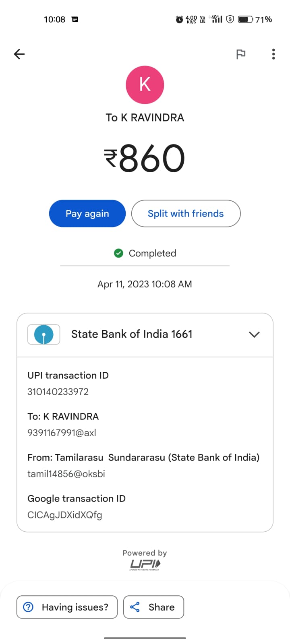Tap the question mark help icon
The height and width of the screenshot is (644, 290).
point(28,607)
